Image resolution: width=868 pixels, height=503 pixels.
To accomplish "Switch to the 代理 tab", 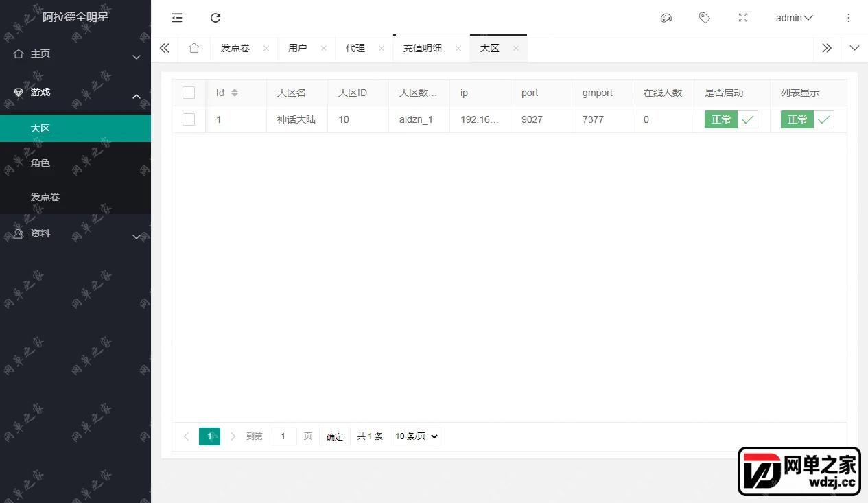I will click(355, 49).
